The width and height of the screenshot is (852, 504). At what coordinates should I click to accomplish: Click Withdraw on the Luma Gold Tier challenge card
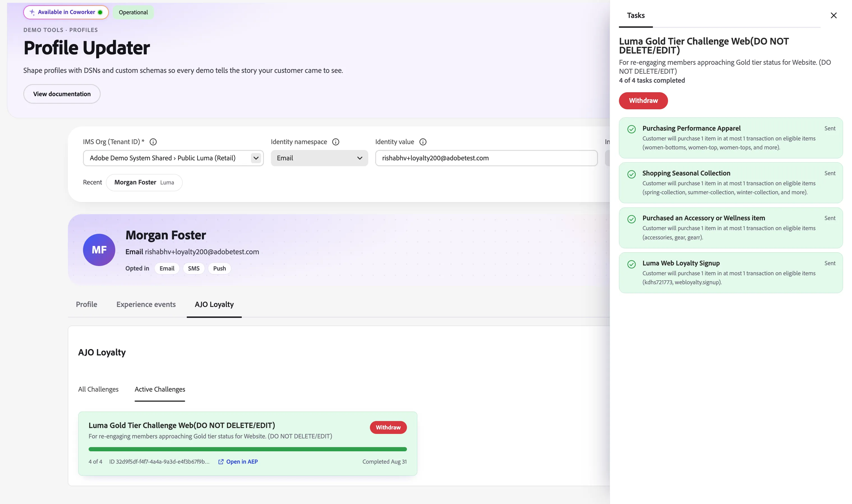[x=388, y=427]
